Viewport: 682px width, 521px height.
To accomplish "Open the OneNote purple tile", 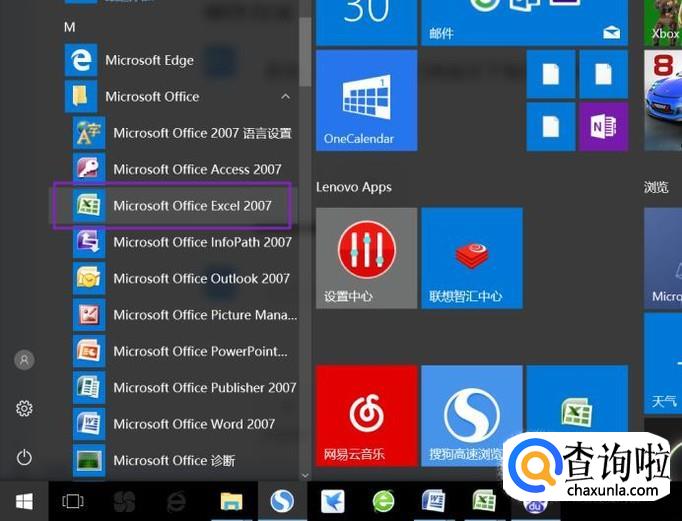I will click(x=603, y=127).
